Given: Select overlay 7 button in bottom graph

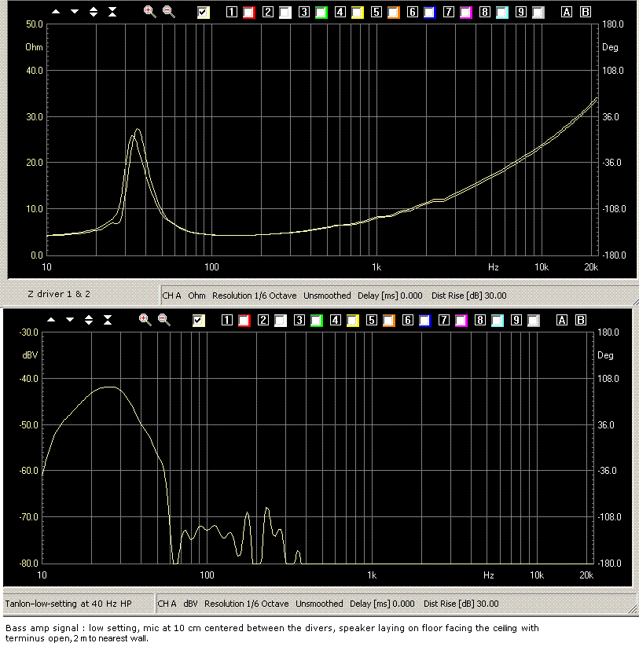Looking at the screenshot, I should pos(443,320).
